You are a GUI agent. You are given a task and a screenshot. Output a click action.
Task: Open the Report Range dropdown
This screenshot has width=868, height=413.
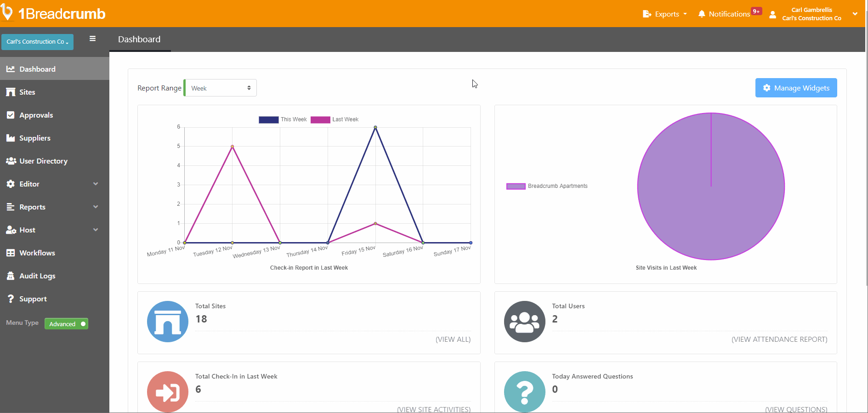coord(221,88)
